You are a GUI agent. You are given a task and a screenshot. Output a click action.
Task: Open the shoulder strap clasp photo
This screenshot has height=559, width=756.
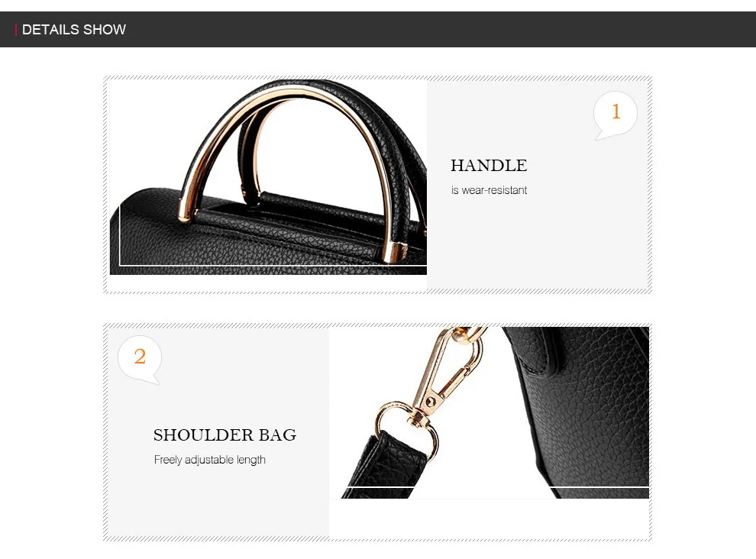(489, 412)
